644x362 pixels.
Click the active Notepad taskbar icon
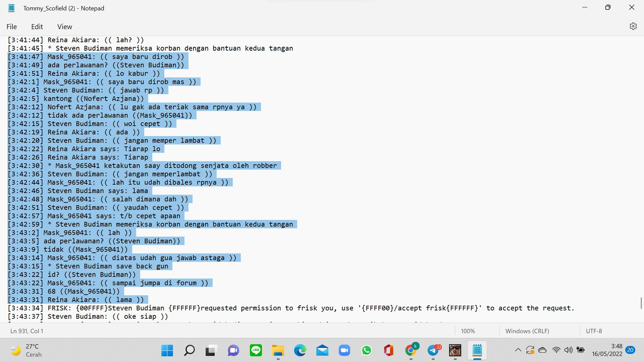(x=477, y=350)
